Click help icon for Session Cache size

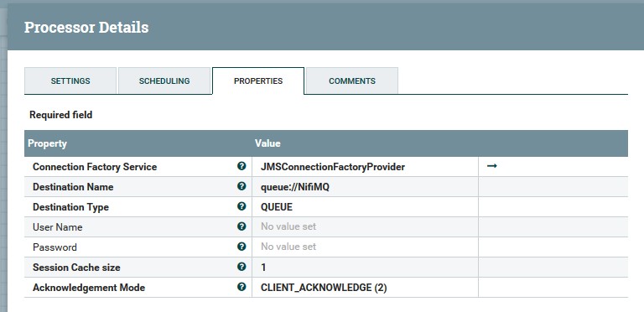[x=241, y=267]
